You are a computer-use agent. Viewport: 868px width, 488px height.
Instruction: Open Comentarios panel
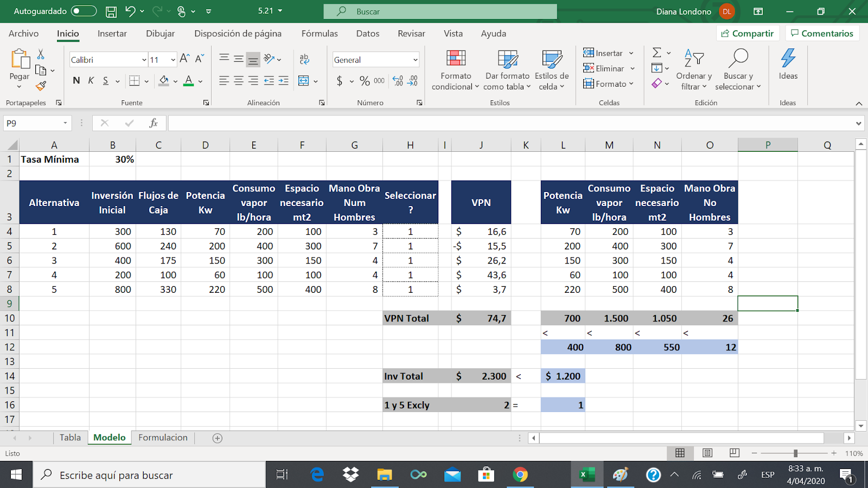[x=822, y=33]
